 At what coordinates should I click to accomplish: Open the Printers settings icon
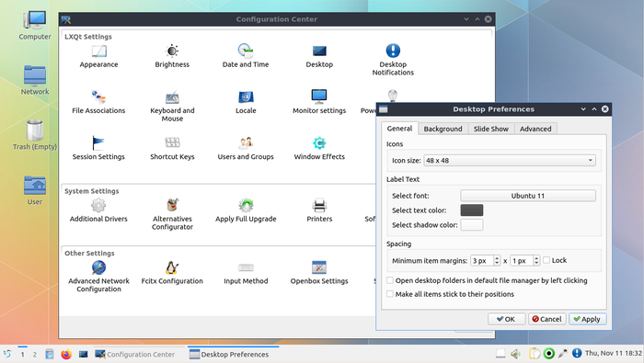click(319, 205)
